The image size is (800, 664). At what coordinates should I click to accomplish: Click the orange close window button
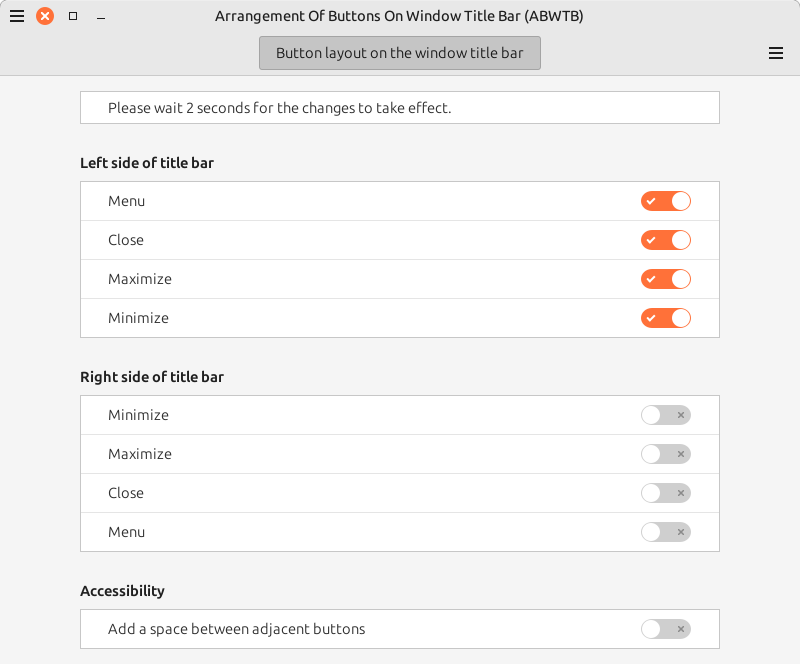coord(45,16)
